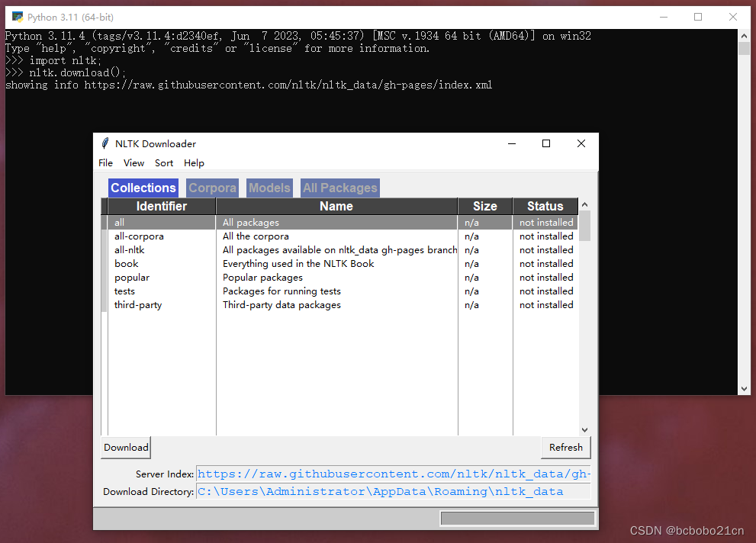Click the Refresh button
The height and width of the screenshot is (543, 756).
566,448
